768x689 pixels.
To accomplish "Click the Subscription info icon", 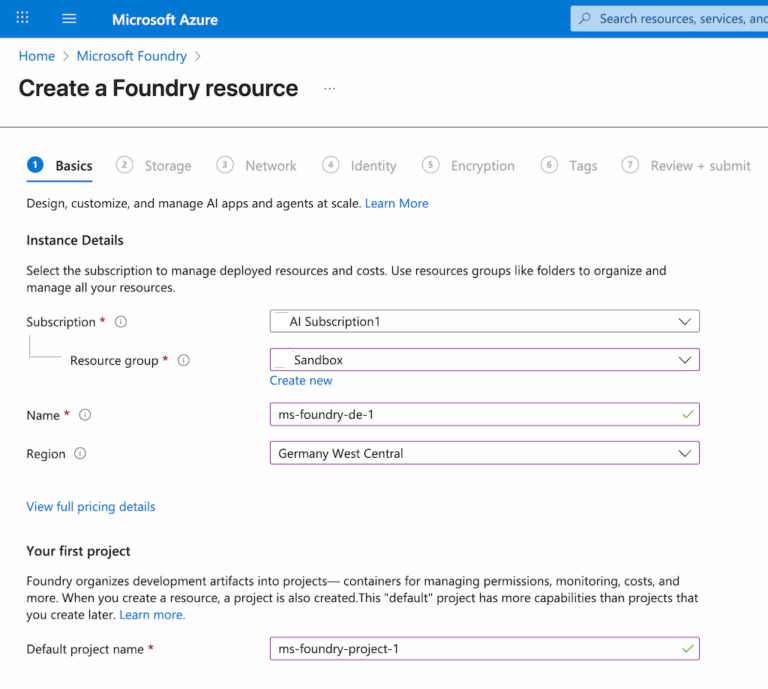I will (120, 322).
